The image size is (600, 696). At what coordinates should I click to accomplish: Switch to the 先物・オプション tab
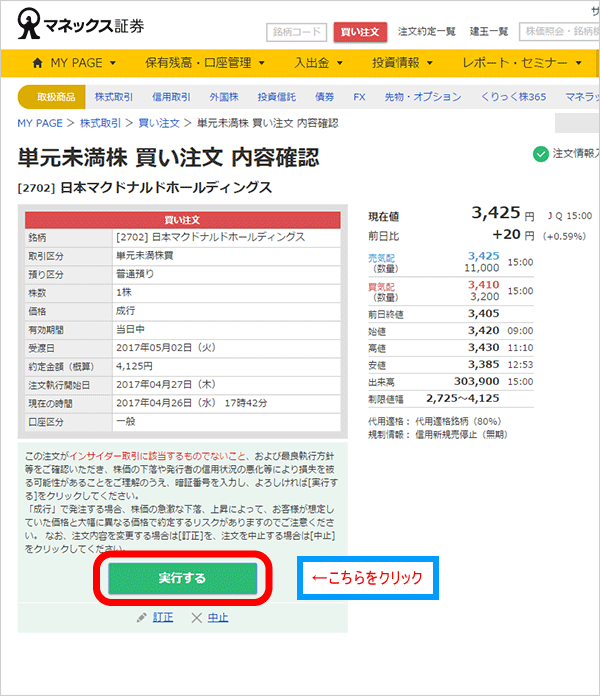423,97
